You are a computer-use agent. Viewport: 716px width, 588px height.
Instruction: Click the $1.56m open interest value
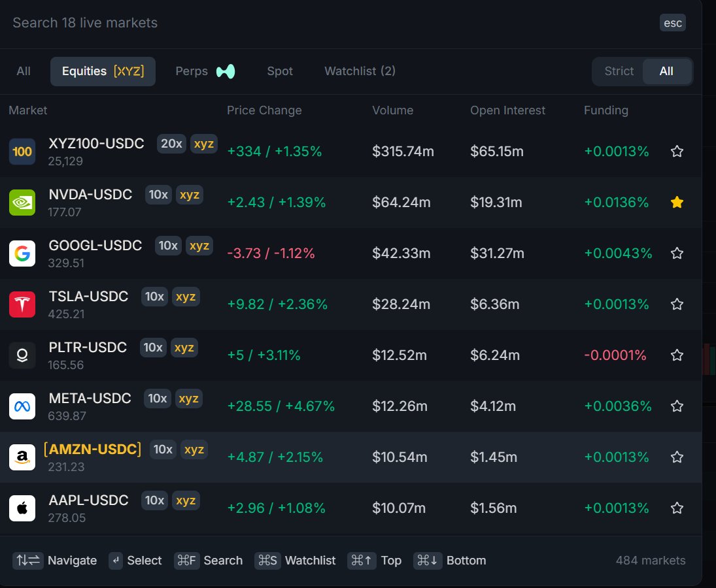(493, 508)
